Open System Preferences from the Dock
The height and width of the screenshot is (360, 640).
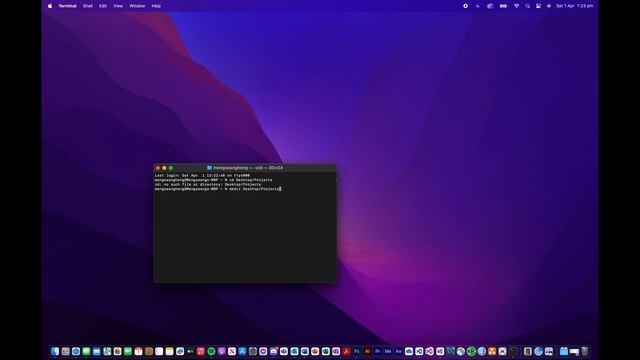pyautogui.click(x=253, y=351)
